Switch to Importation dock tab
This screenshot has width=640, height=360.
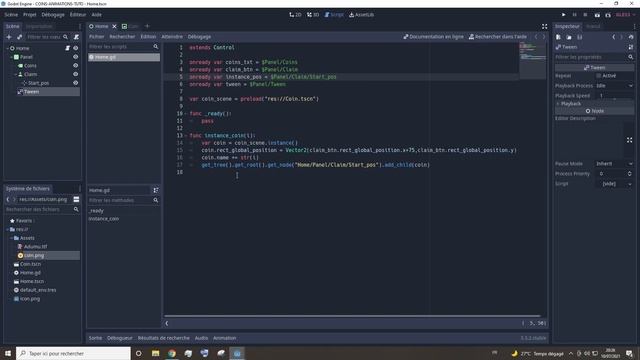(39, 26)
